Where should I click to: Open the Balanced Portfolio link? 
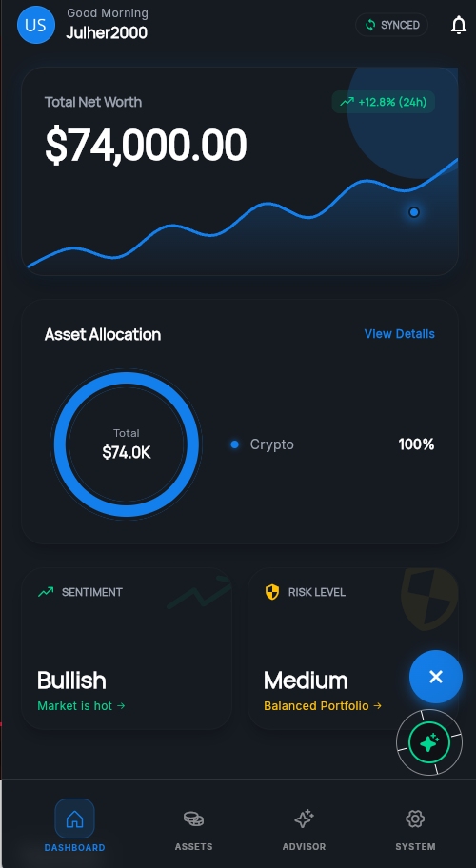point(323,706)
